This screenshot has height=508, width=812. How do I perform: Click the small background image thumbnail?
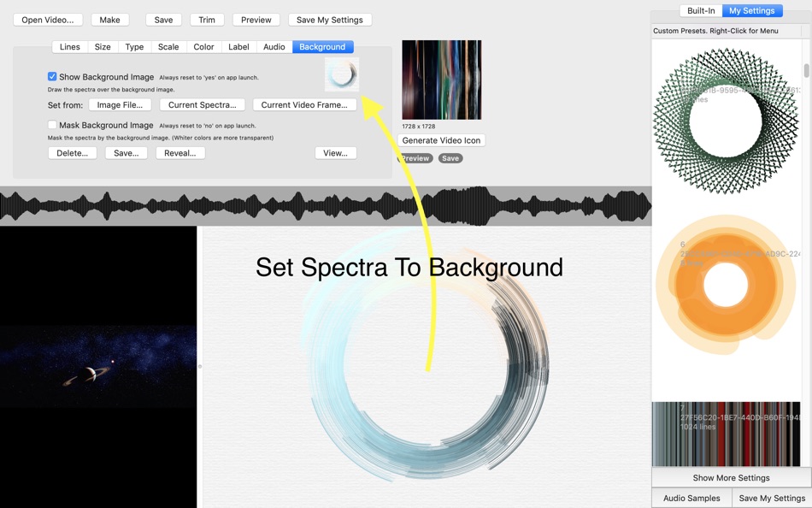[342, 74]
